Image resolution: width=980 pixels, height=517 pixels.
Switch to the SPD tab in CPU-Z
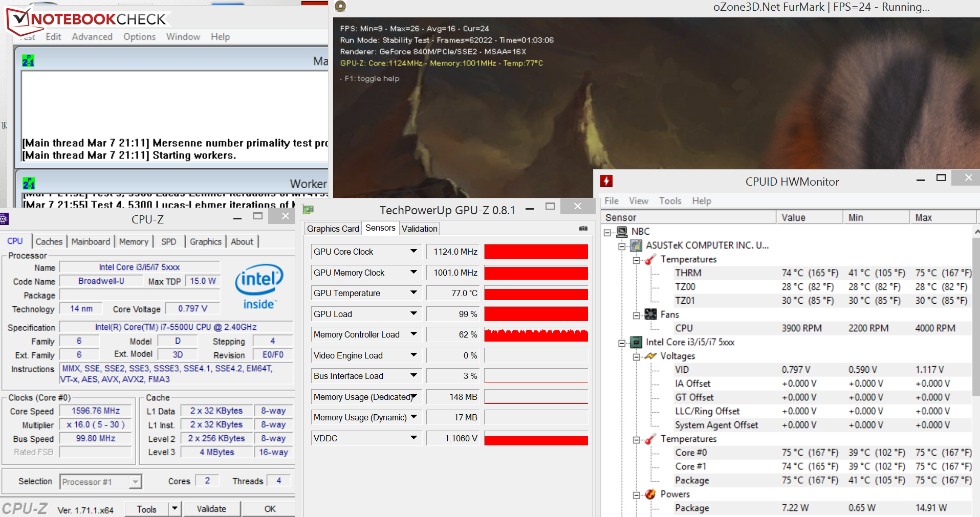click(168, 241)
